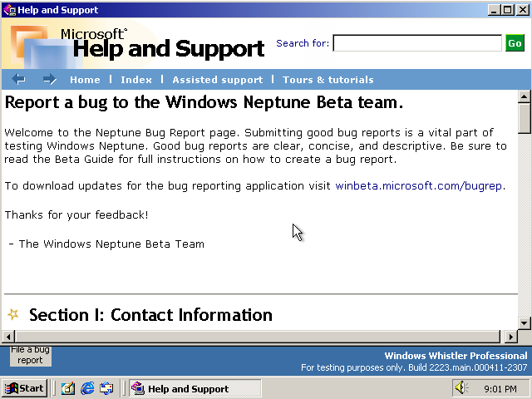Click the volume speaker tray icon

(461, 388)
